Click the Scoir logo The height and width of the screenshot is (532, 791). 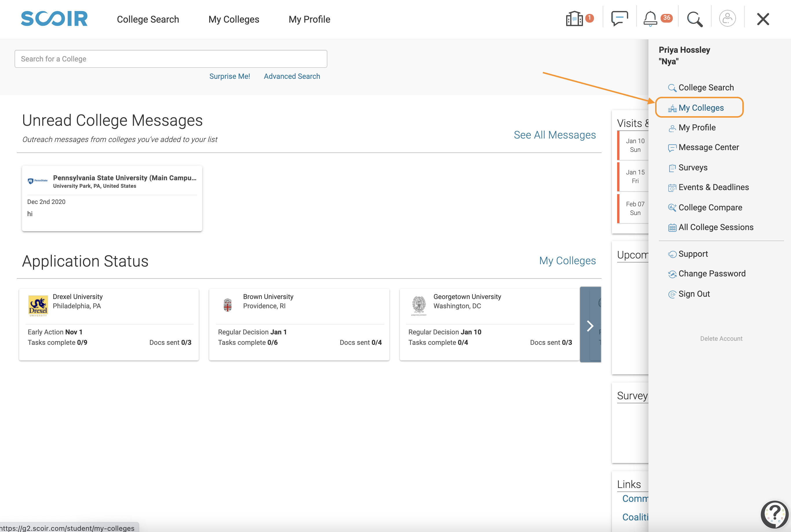[54, 19]
